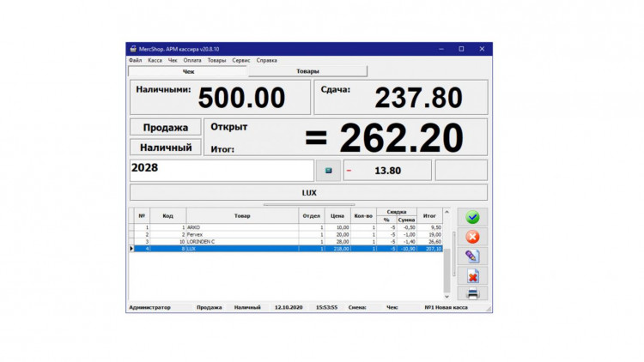Click the input field containing 2028
644x362 pixels.
pyautogui.click(x=222, y=171)
